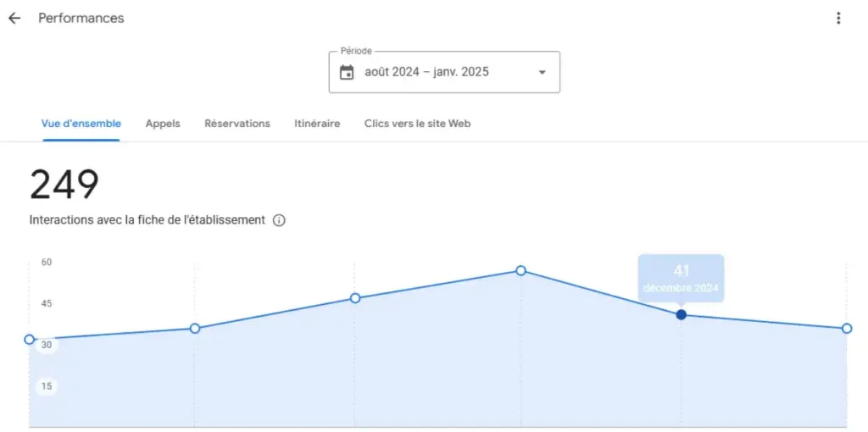Go back using the left arrow
The image size is (868, 432).
[x=14, y=18]
